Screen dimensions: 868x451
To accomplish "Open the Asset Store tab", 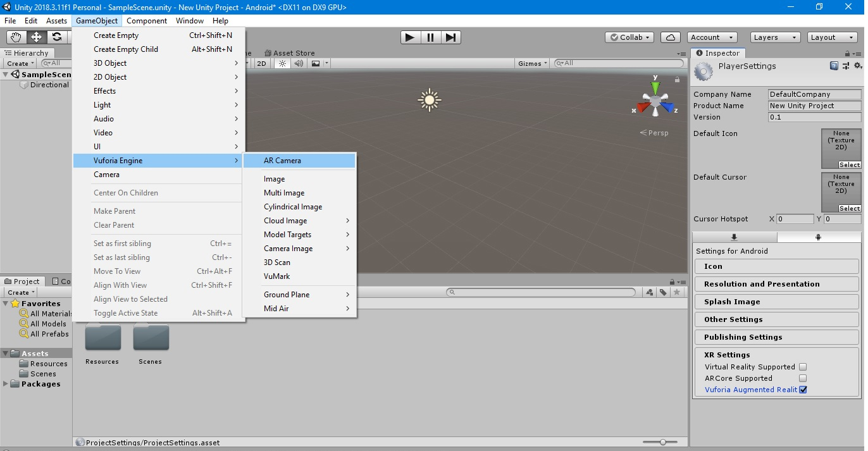I will pyautogui.click(x=289, y=53).
